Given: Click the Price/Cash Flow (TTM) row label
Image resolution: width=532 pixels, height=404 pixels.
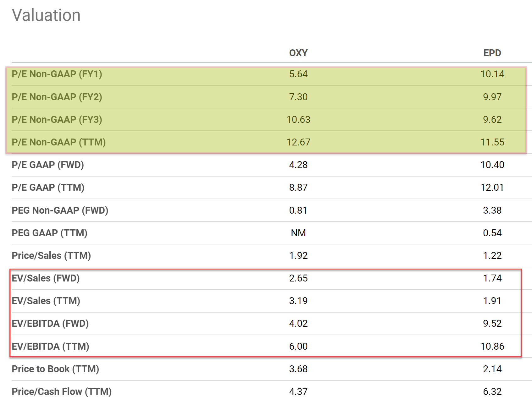Looking at the screenshot, I should pos(62,391).
